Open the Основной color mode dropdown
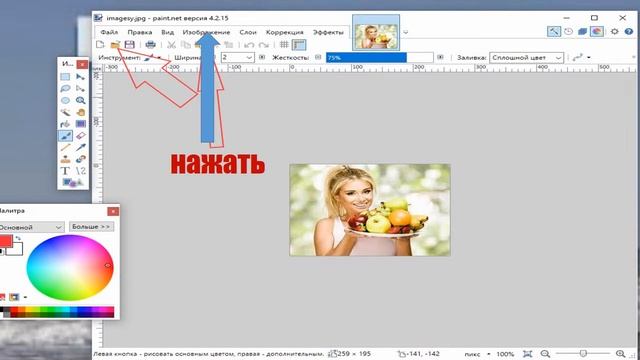 [x=31, y=227]
